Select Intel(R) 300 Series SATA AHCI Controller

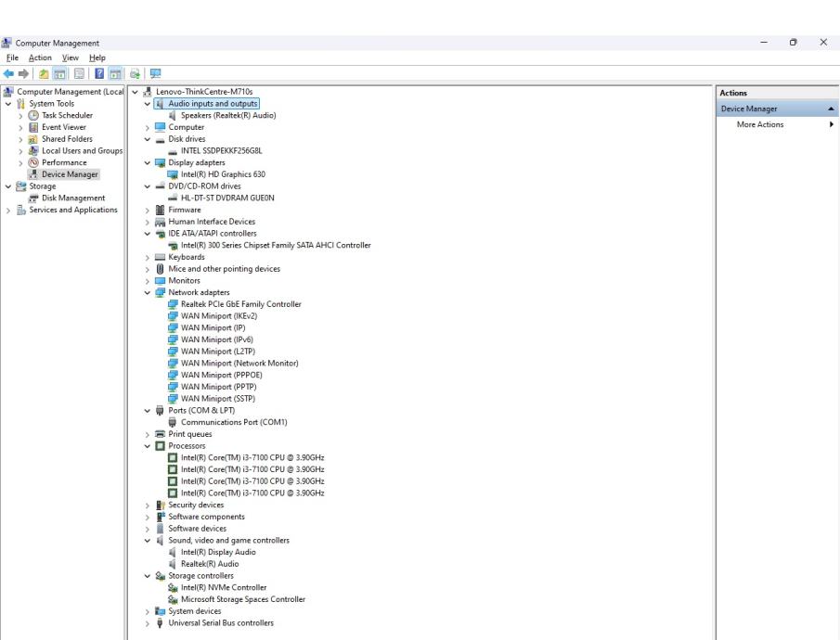[x=276, y=245]
